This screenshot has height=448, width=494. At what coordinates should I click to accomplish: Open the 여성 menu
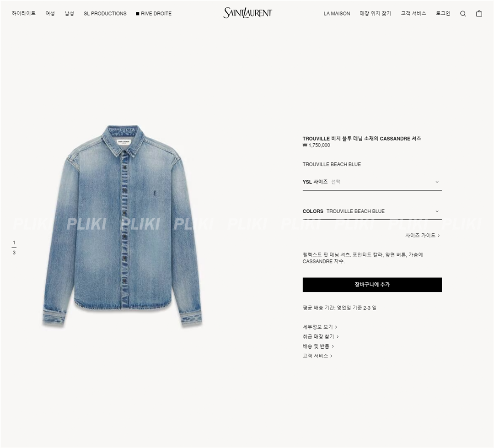[x=50, y=13]
